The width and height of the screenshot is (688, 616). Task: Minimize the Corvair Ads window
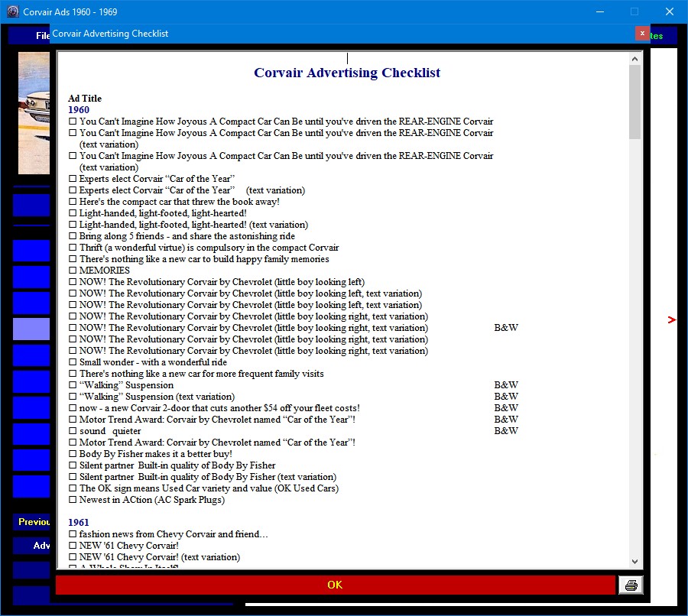[x=600, y=12]
